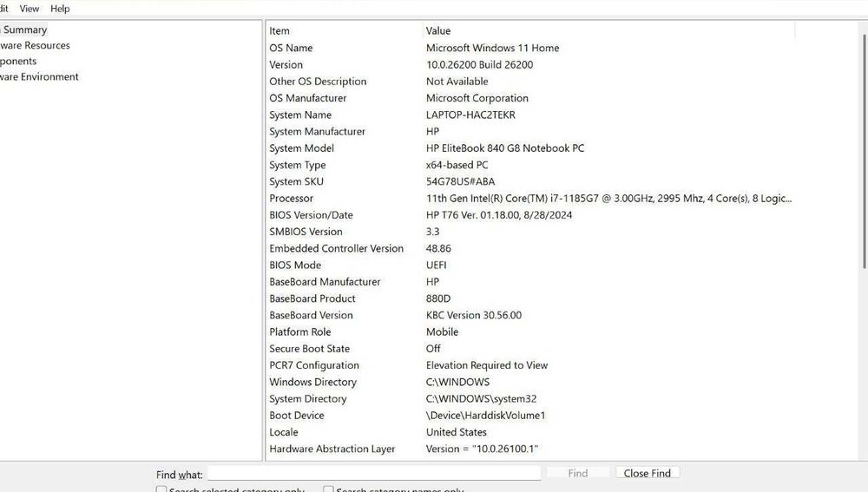Open the Help menu
This screenshot has height=492, width=868.
[x=60, y=9]
